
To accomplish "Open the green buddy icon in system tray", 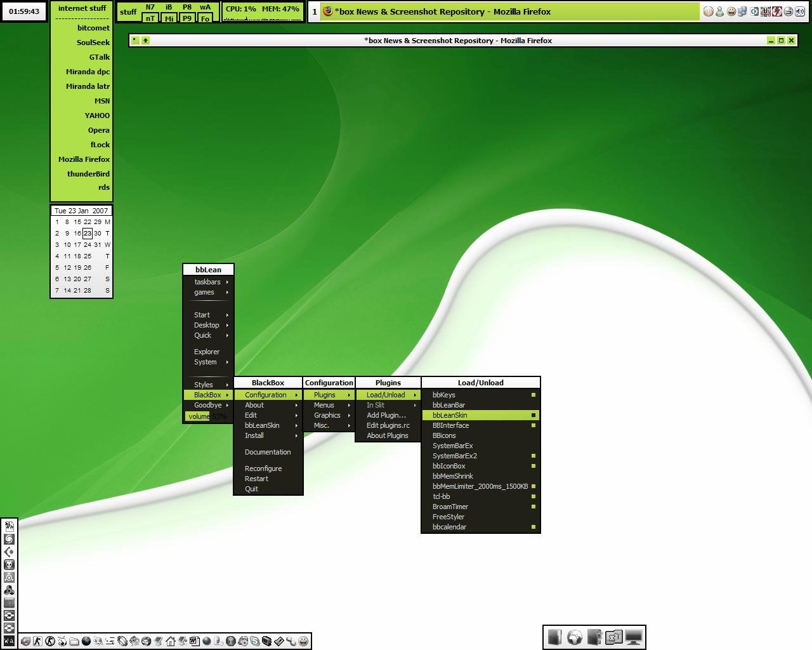I will tap(719, 11).
